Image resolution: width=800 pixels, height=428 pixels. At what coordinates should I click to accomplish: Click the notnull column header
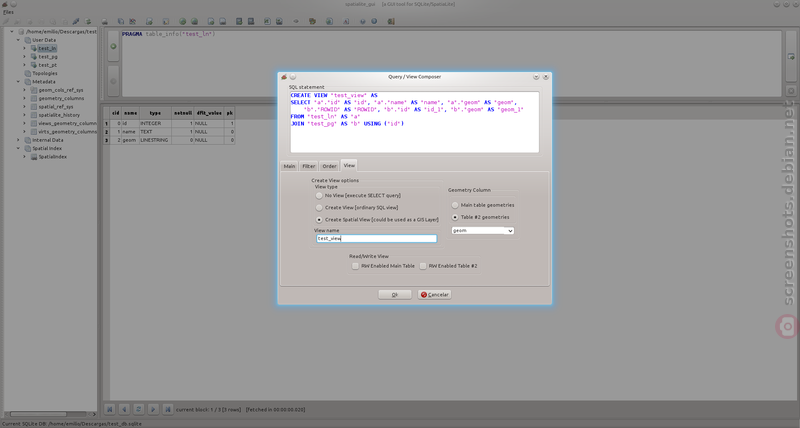point(183,113)
